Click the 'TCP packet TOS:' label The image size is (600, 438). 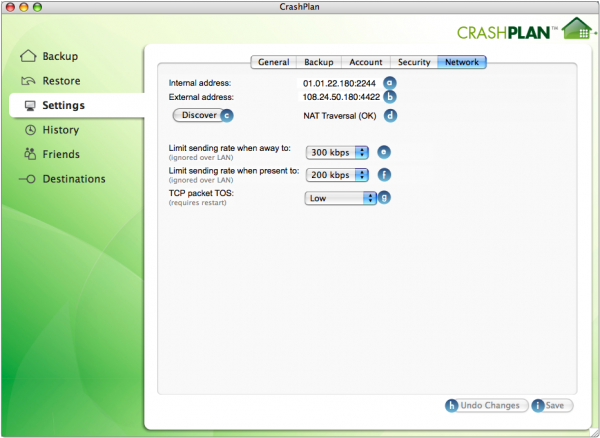tap(201, 193)
